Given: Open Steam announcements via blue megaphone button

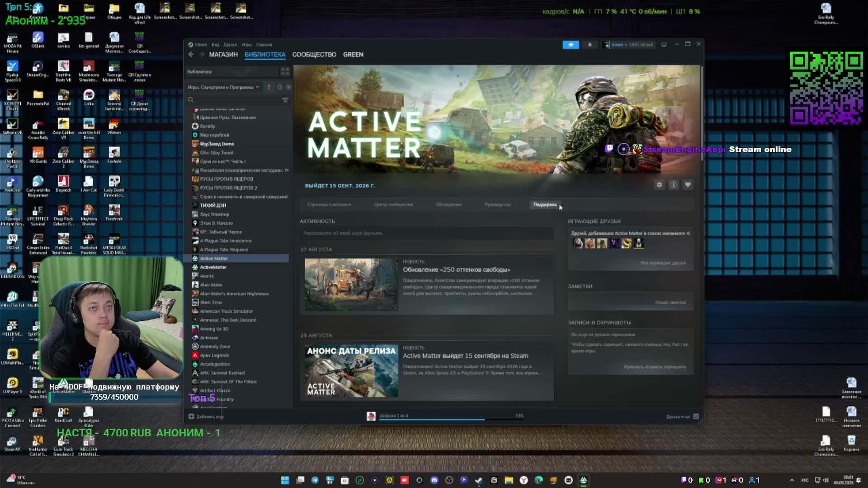Looking at the screenshot, I should (x=571, y=45).
